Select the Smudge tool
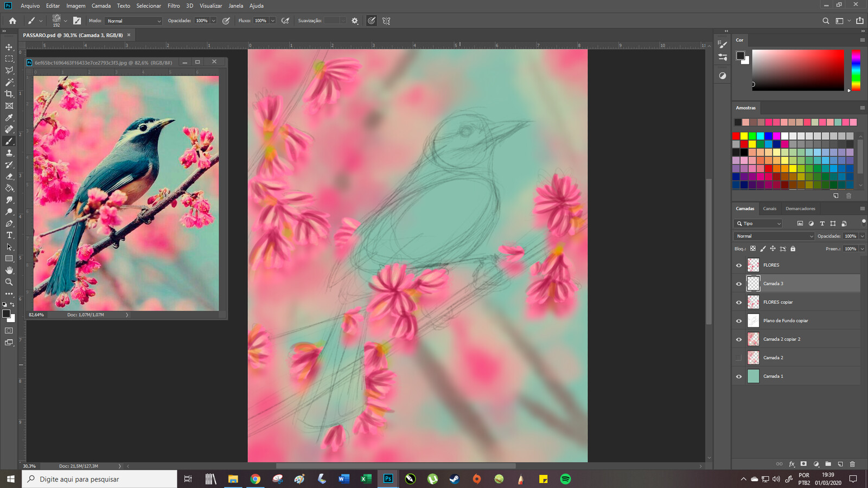 [x=9, y=200]
